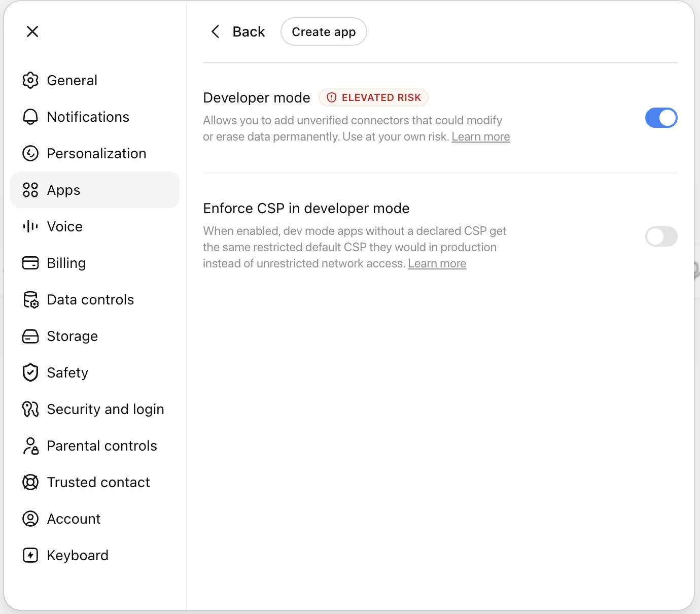
Task: Click the Personalization icon
Action: pos(30,153)
